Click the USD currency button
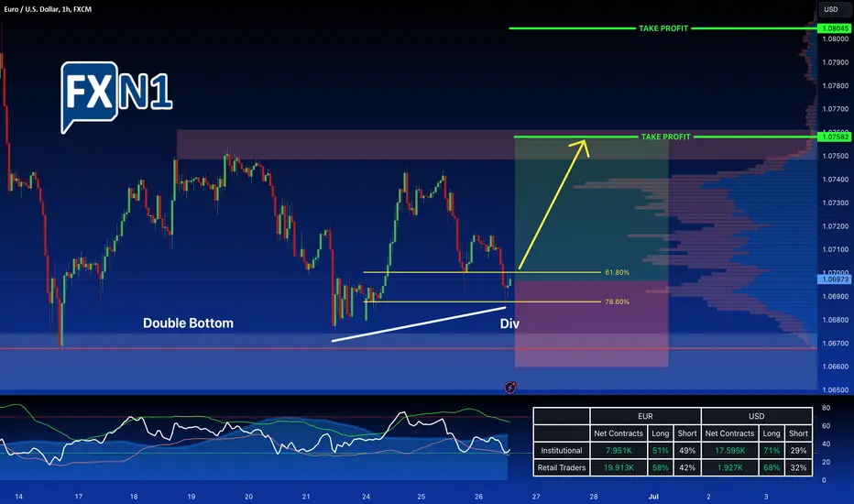 830,9
